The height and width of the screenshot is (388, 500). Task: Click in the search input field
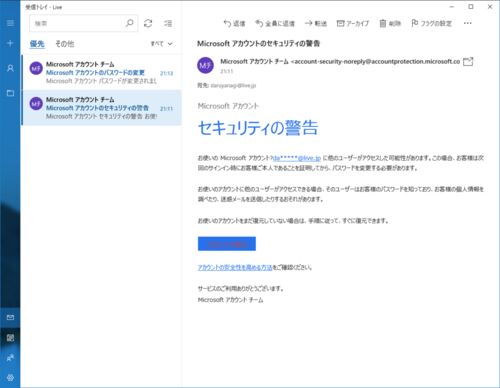[77, 23]
